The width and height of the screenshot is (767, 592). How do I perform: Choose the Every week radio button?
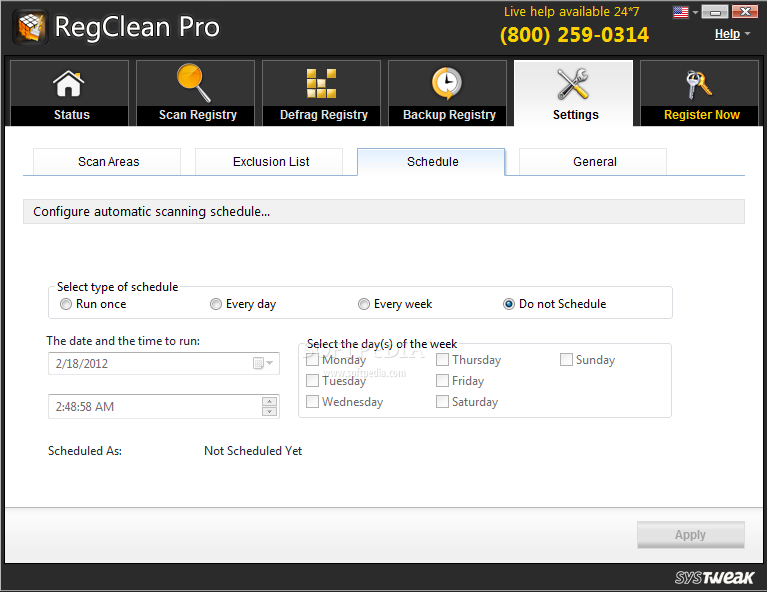[x=363, y=304]
